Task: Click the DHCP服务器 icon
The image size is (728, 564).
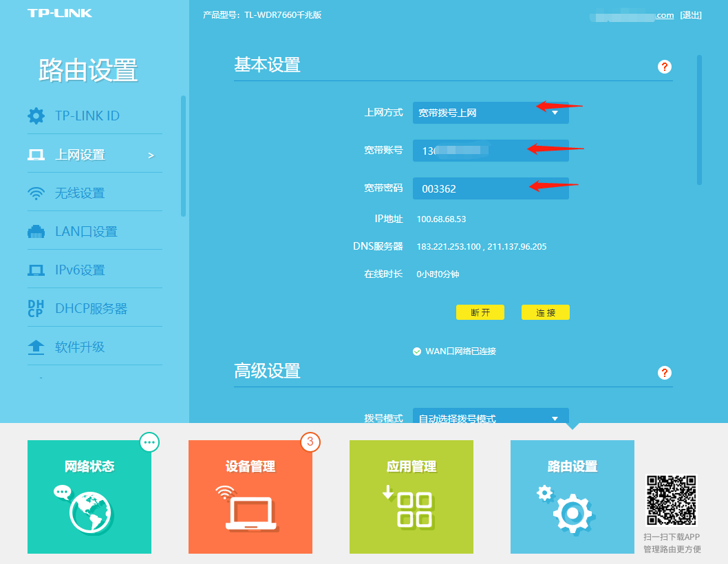Action: tap(36, 309)
